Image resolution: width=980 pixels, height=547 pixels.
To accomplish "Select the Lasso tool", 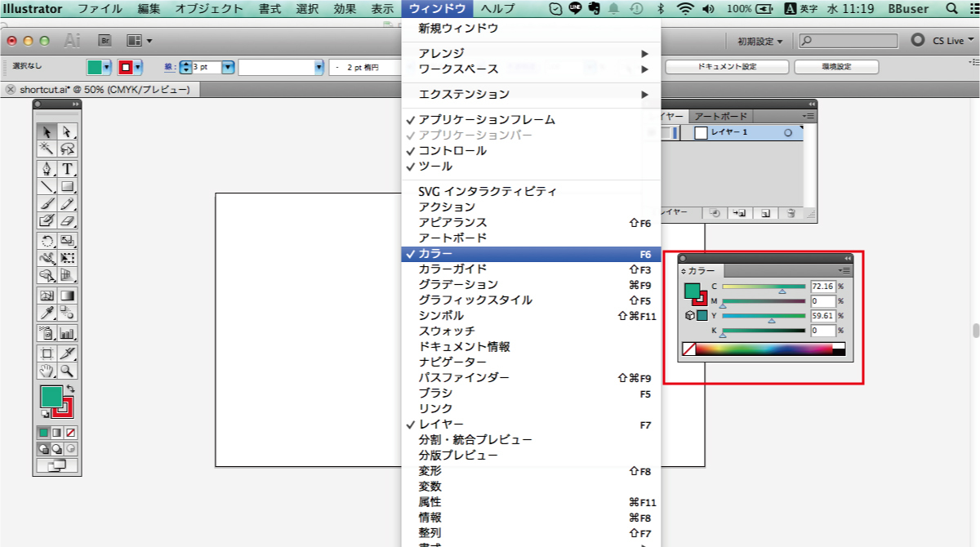I will click(x=67, y=149).
